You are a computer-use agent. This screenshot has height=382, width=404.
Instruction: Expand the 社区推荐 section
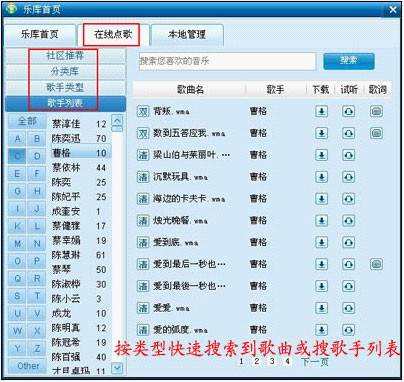click(x=65, y=56)
